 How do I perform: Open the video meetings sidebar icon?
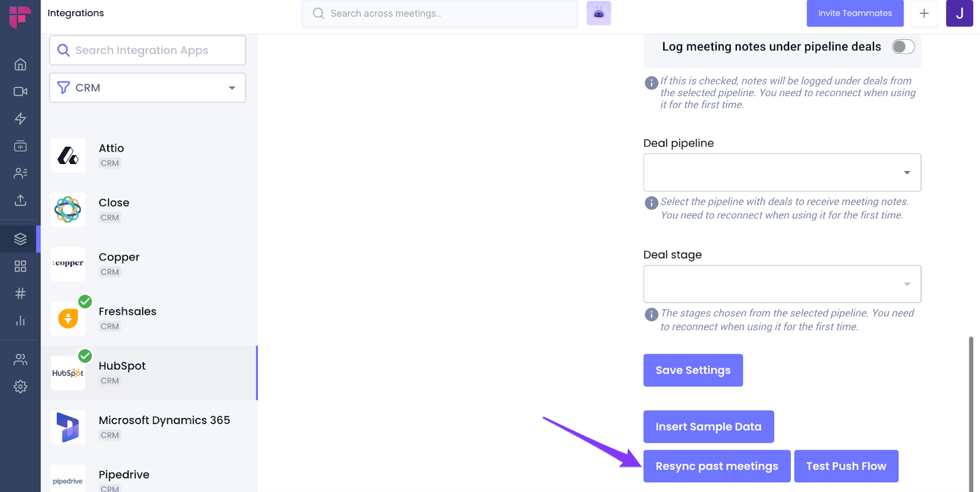click(20, 91)
